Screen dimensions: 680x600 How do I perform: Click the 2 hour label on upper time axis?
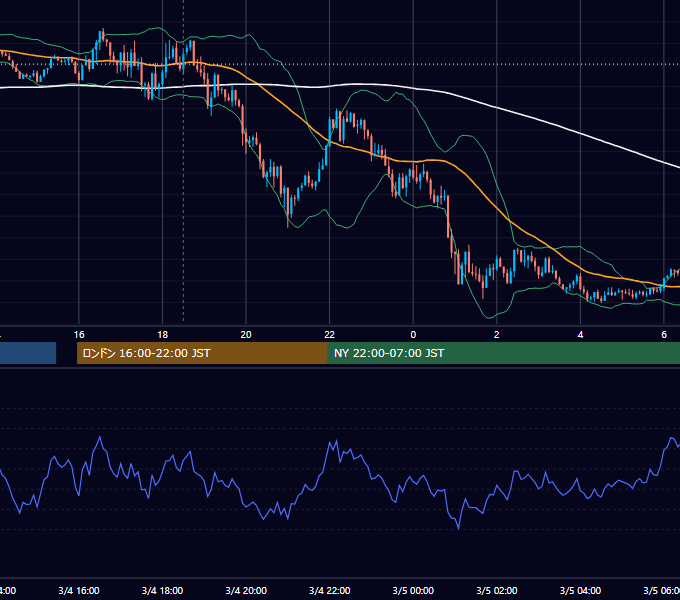click(497, 335)
